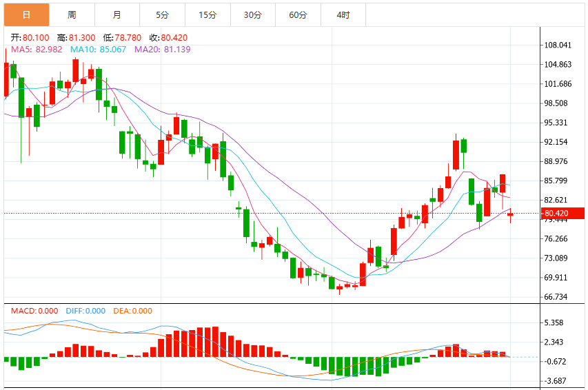Click the MA5 indicator label
This screenshot has height=390, width=588.
[x=37, y=50]
